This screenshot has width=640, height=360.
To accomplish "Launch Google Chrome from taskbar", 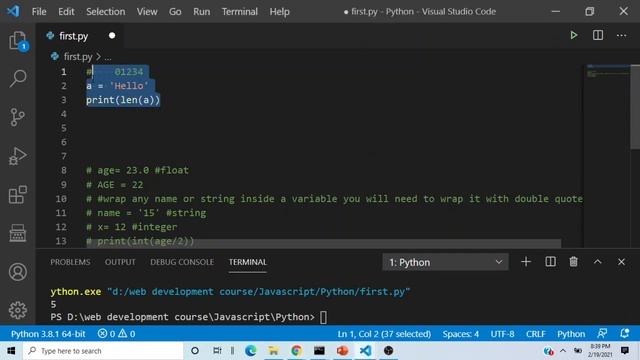I will coord(296,351).
